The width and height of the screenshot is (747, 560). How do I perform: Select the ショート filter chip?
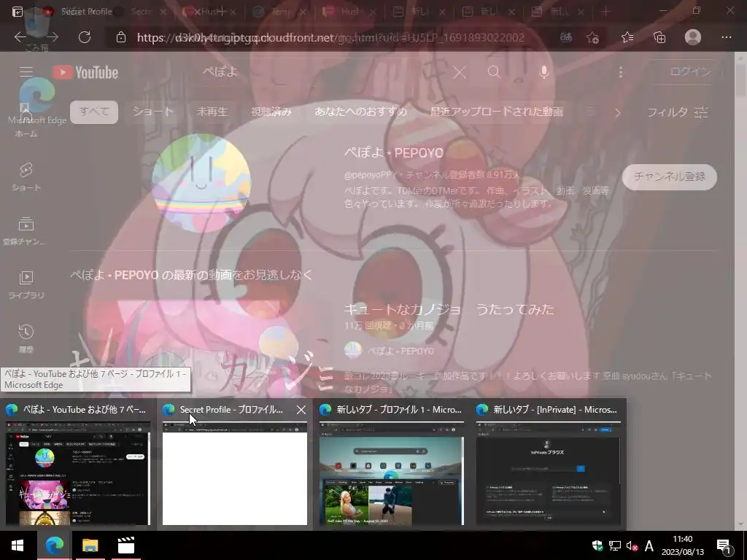coord(153,112)
